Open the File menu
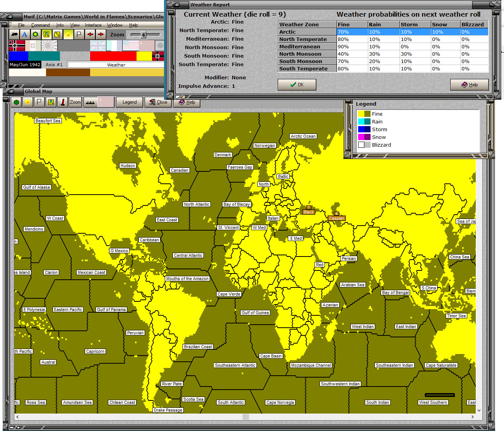Screen dimensions: 504x431 21,25
